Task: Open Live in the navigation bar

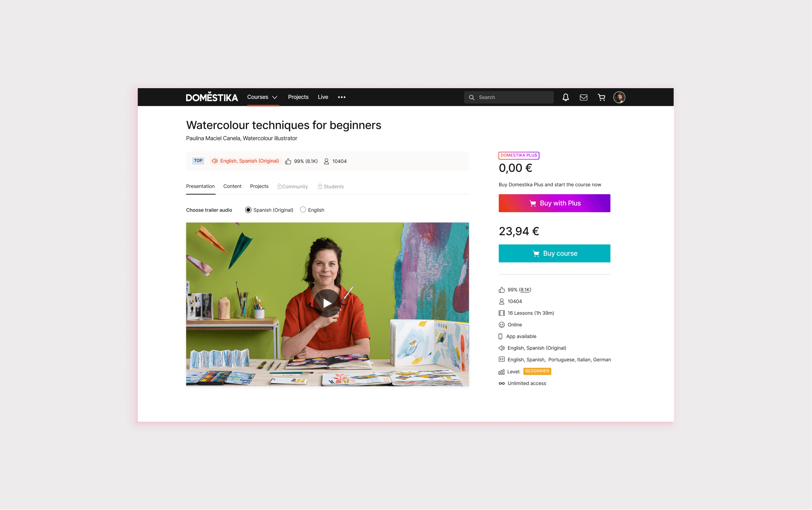Action: pos(323,97)
